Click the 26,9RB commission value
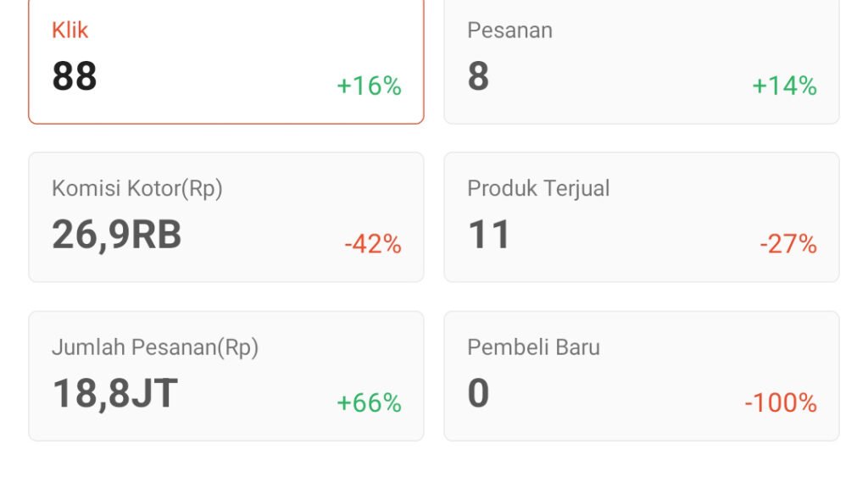 pos(117,235)
